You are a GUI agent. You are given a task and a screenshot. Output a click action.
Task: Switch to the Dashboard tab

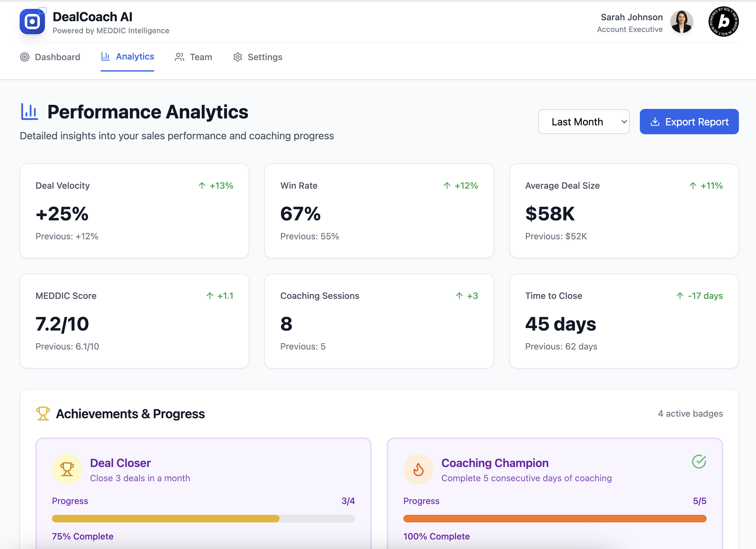50,57
